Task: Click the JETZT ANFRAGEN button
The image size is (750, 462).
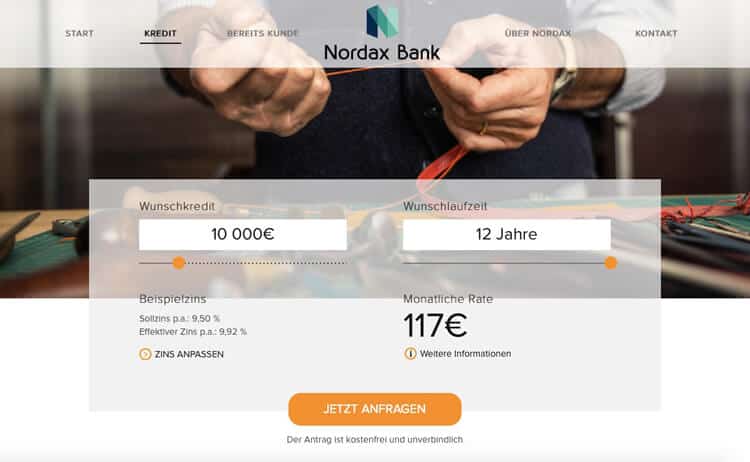Action: 375,409
